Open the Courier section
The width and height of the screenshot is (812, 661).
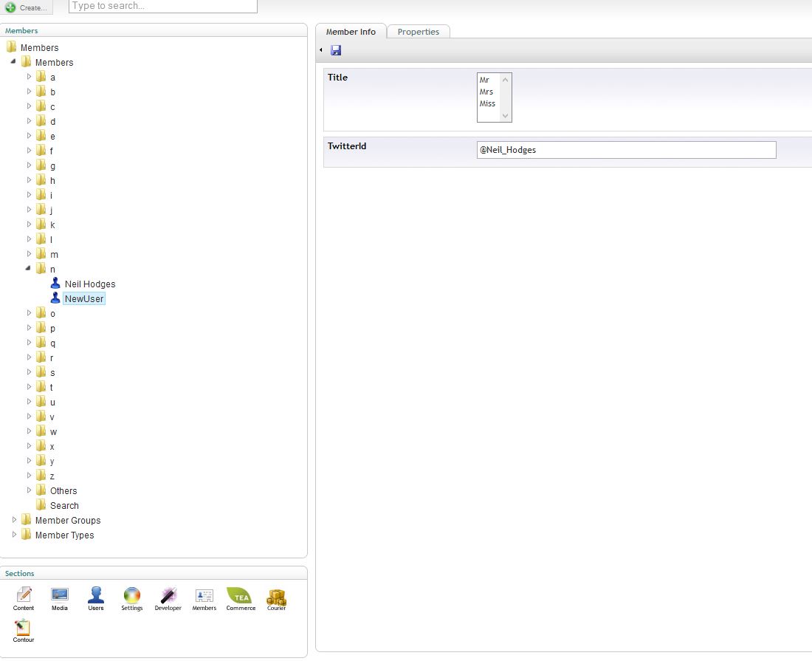(x=276, y=597)
